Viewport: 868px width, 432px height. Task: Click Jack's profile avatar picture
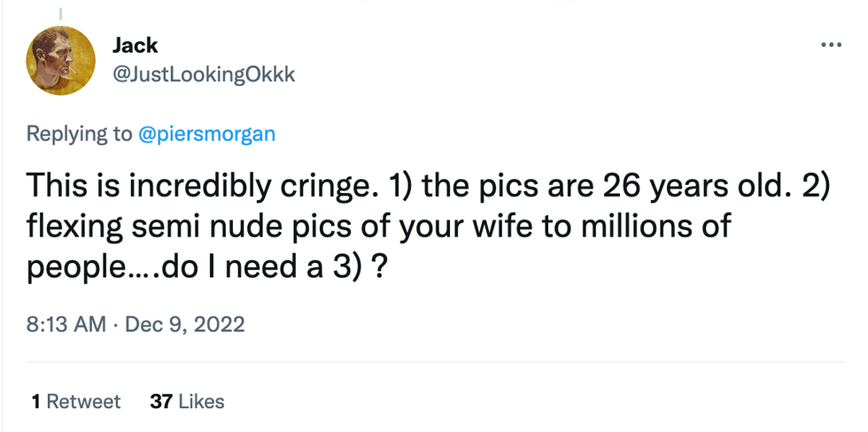tap(59, 61)
